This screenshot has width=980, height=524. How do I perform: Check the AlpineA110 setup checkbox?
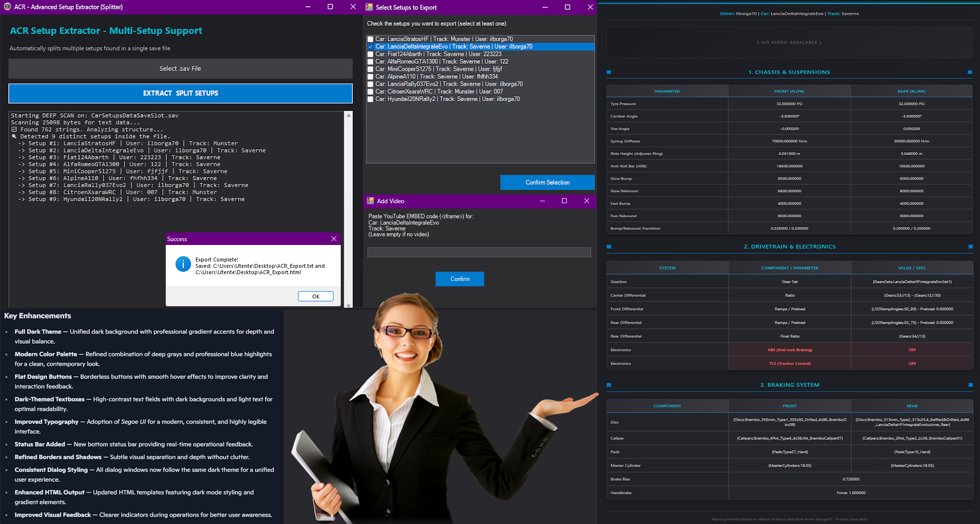[370, 77]
